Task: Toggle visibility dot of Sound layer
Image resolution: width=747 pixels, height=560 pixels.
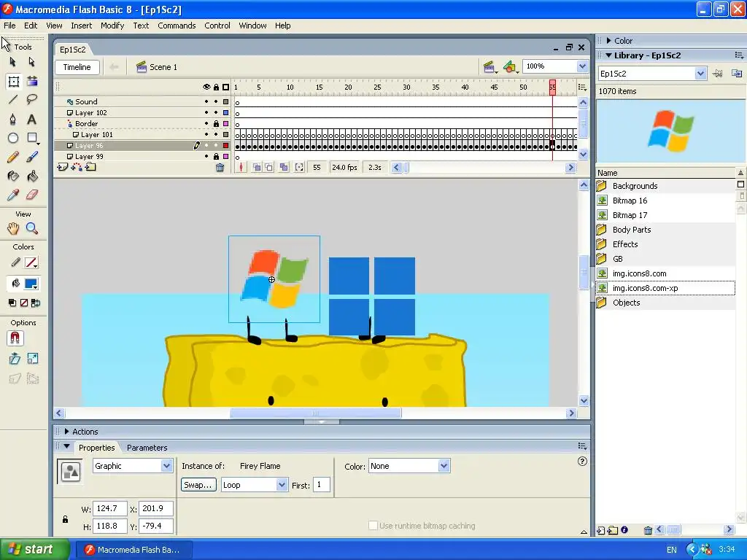Action: tap(206, 101)
